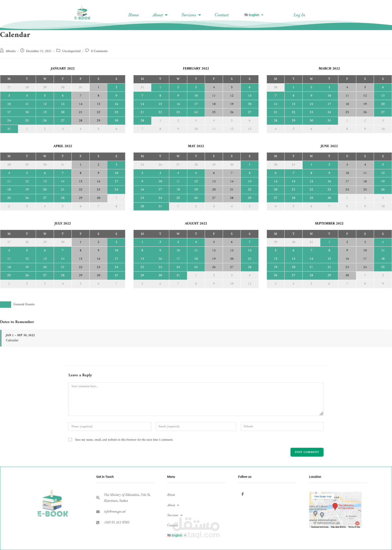Image resolution: width=392 pixels, height=550 pixels.
Task: Select March 31 in the March 2022 calendar
Action: (329, 120)
